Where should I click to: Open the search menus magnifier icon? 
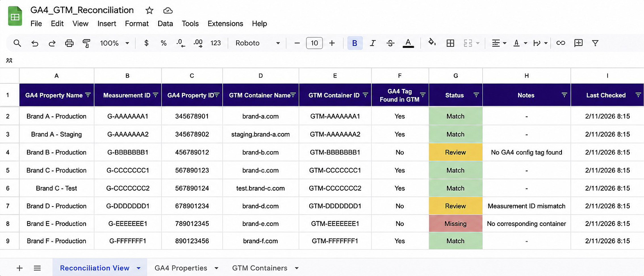click(17, 43)
